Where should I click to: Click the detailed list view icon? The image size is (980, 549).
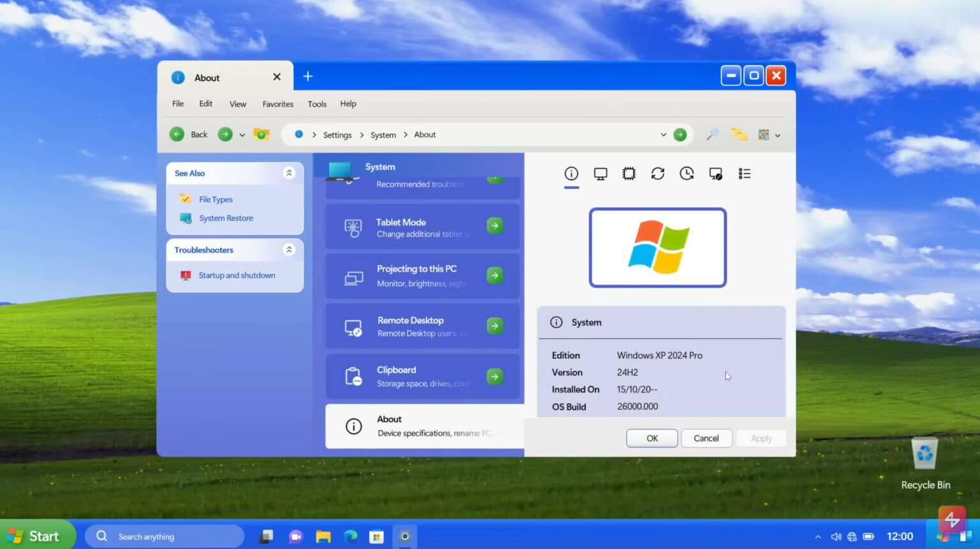745,173
